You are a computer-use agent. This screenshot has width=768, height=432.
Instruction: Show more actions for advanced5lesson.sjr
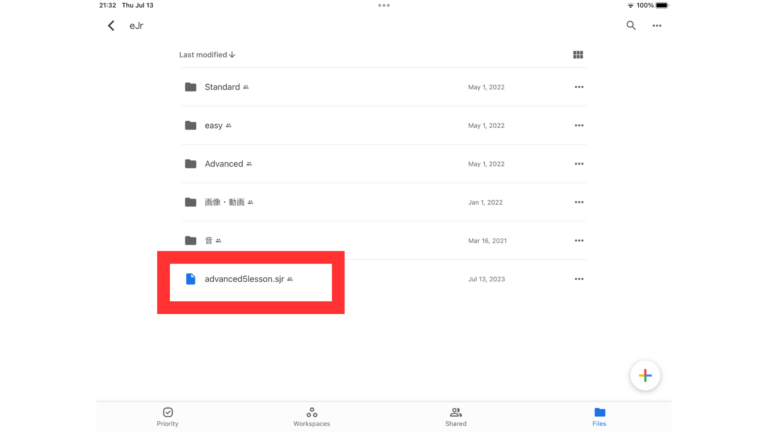coord(578,279)
